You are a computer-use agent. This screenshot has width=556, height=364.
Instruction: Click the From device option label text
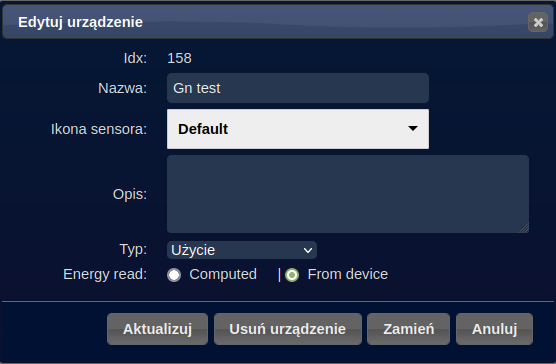[x=348, y=274]
